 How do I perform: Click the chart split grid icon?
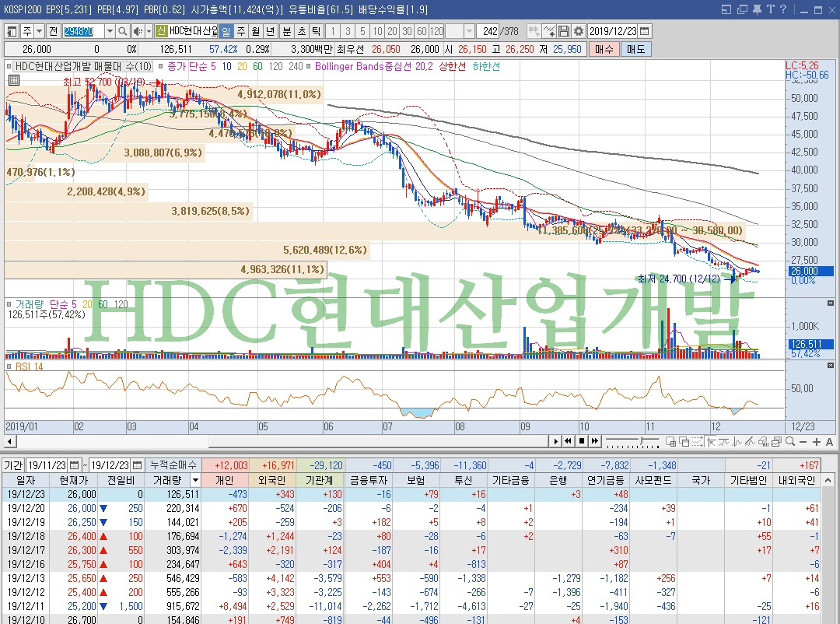point(670,441)
